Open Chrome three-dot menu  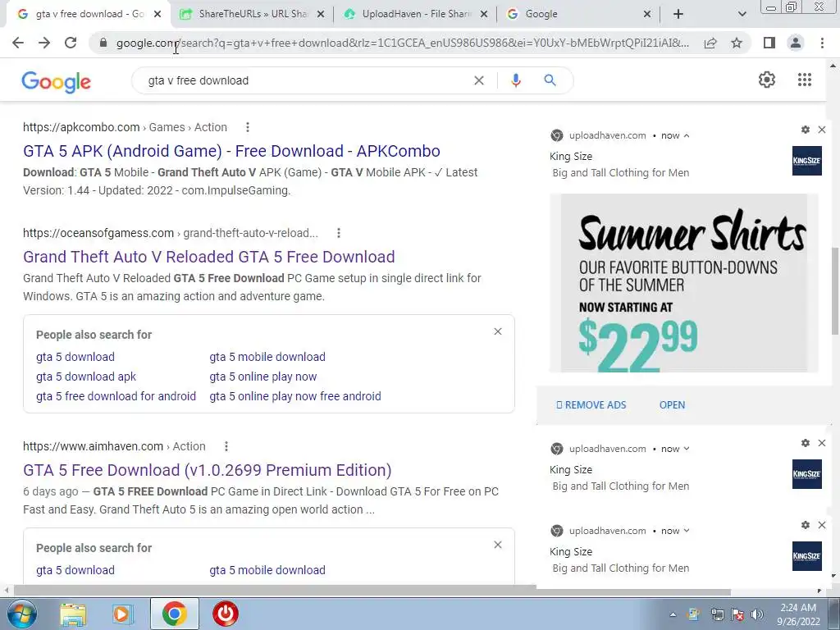pos(822,43)
